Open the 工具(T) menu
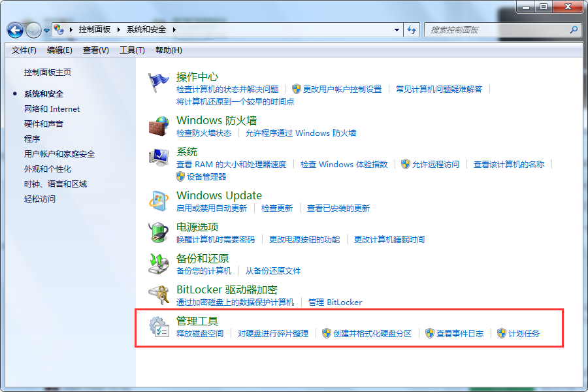 [132, 50]
